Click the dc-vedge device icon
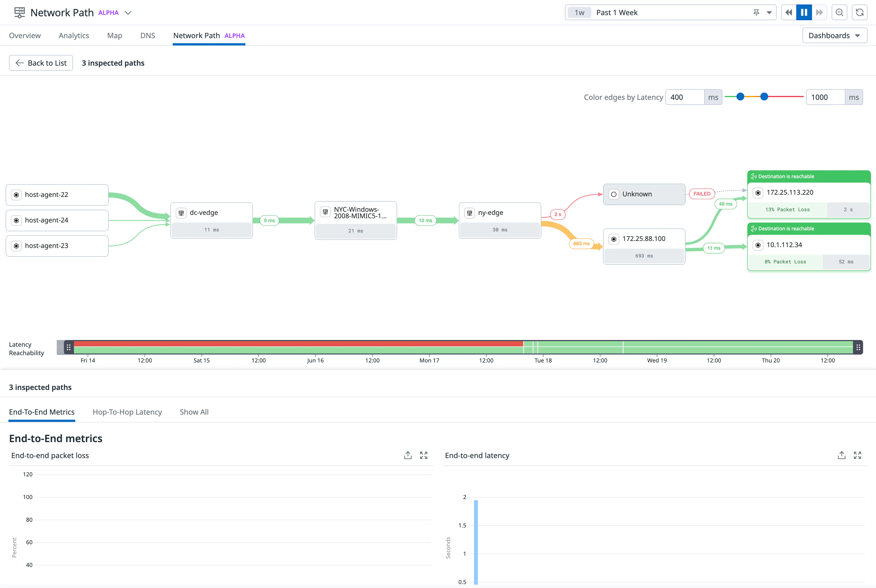The height and width of the screenshot is (588, 876). (x=181, y=213)
